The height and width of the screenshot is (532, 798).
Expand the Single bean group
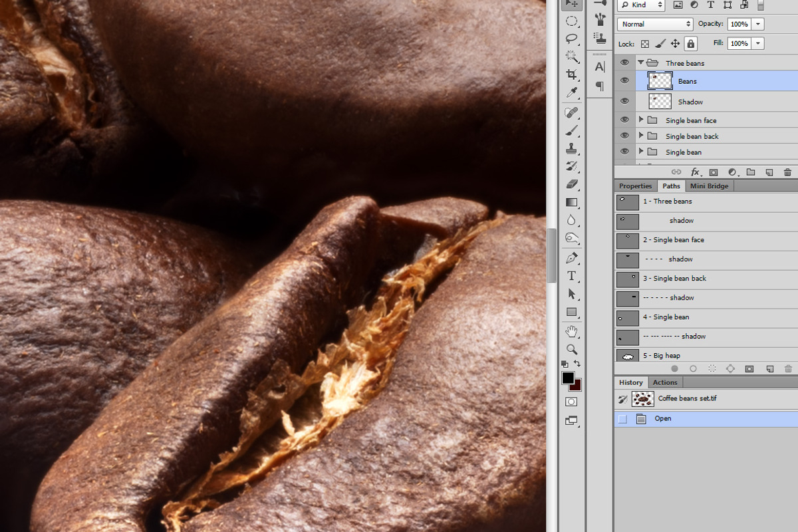point(641,152)
